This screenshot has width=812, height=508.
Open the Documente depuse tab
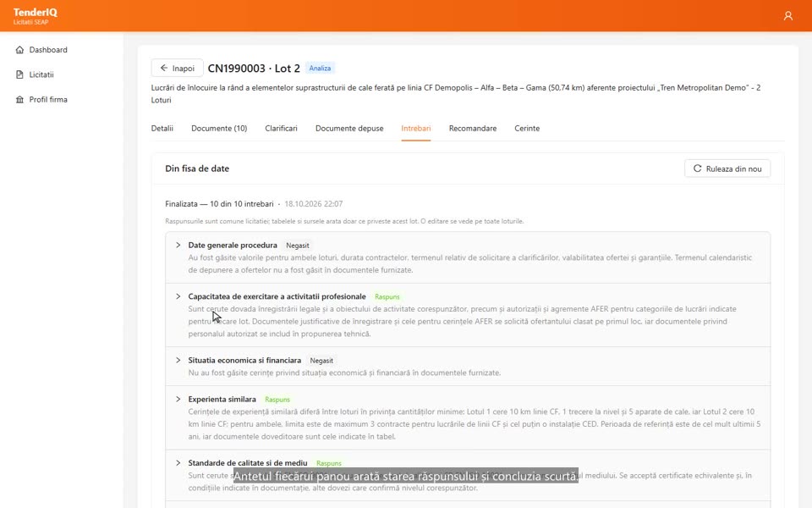pos(349,129)
